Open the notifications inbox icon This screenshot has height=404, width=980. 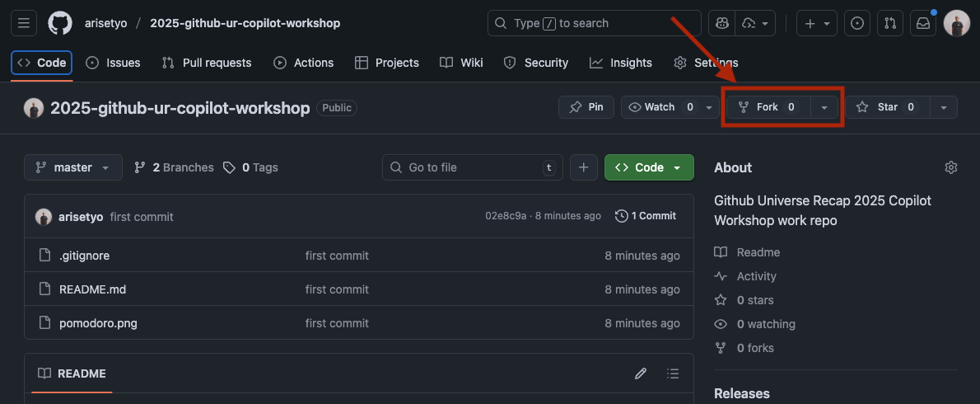(x=922, y=23)
